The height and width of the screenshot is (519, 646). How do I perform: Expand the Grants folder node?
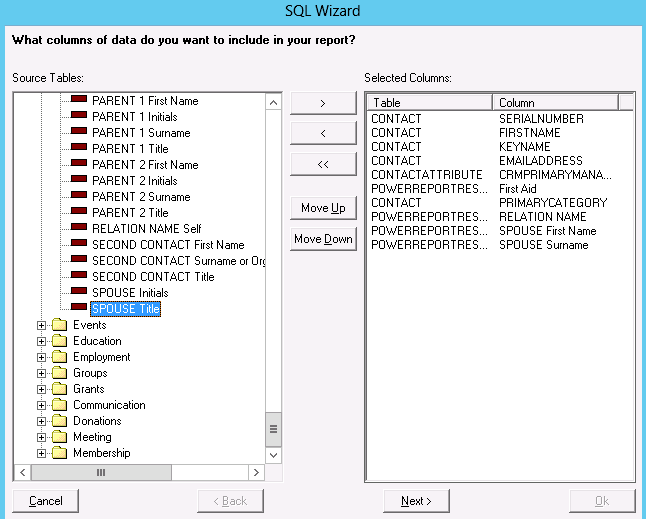coord(42,389)
